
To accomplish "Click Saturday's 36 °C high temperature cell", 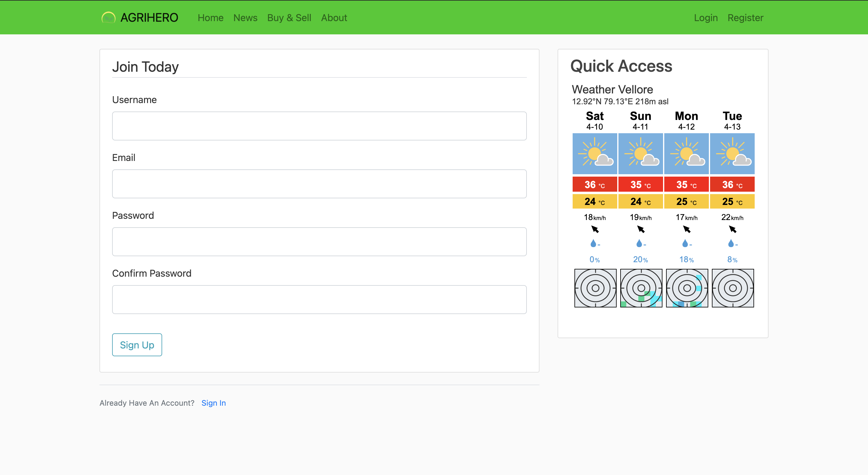I will (x=595, y=185).
